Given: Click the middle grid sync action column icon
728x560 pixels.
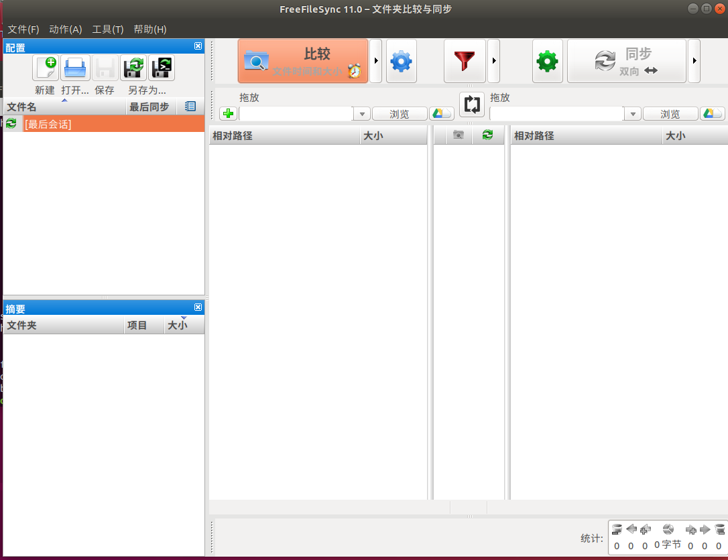Looking at the screenshot, I should pos(487,135).
